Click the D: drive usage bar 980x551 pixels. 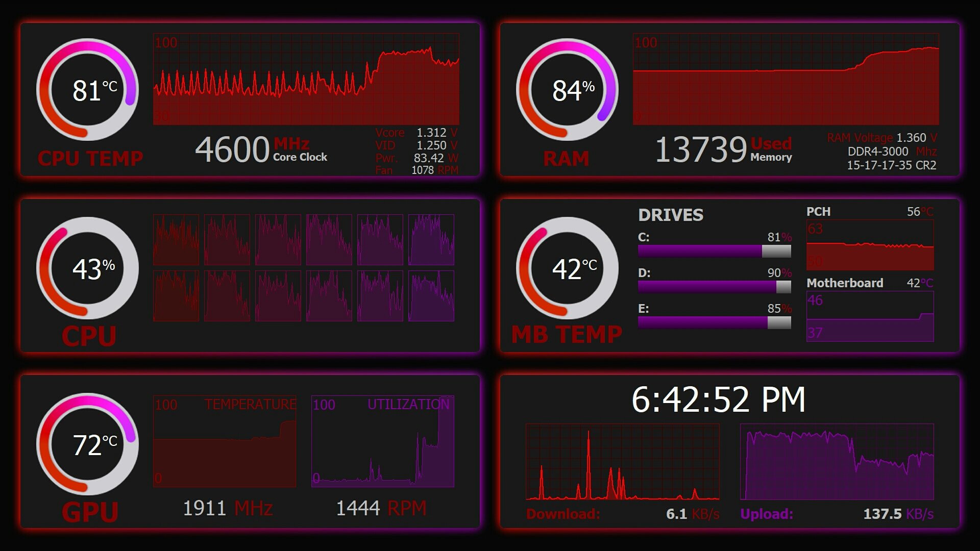point(715,286)
